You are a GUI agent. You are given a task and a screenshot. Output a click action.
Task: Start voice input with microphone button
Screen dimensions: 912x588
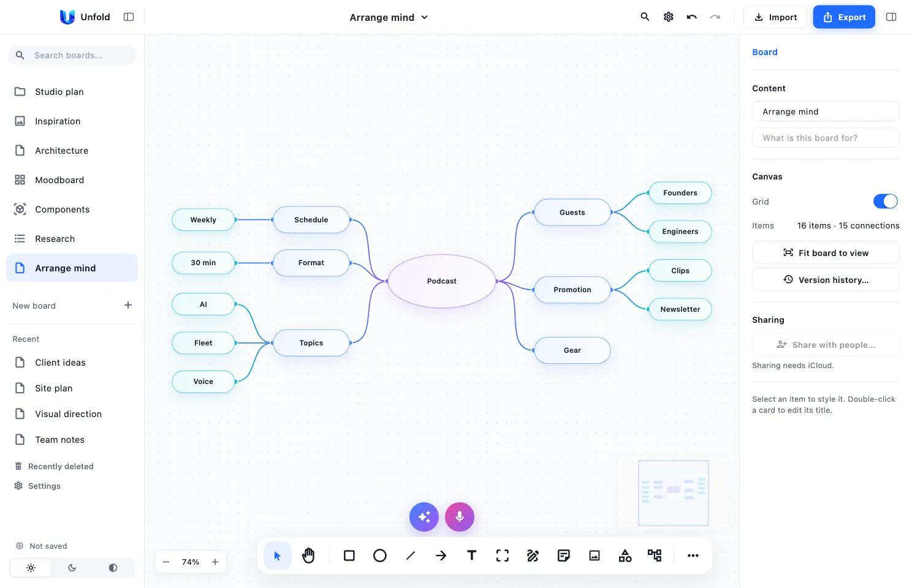coord(460,517)
